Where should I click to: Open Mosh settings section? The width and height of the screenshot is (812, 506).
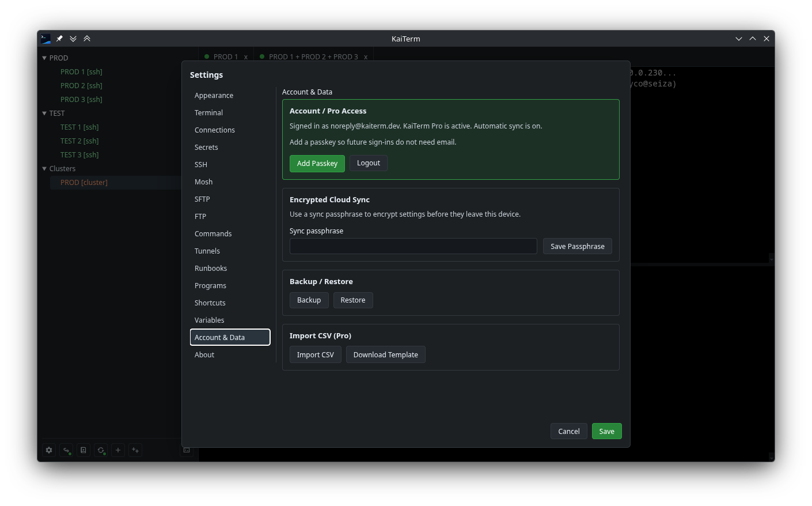[x=230, y=182]
